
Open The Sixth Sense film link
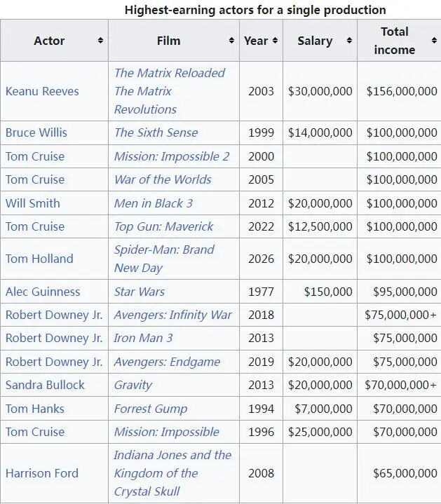point(156,132)
